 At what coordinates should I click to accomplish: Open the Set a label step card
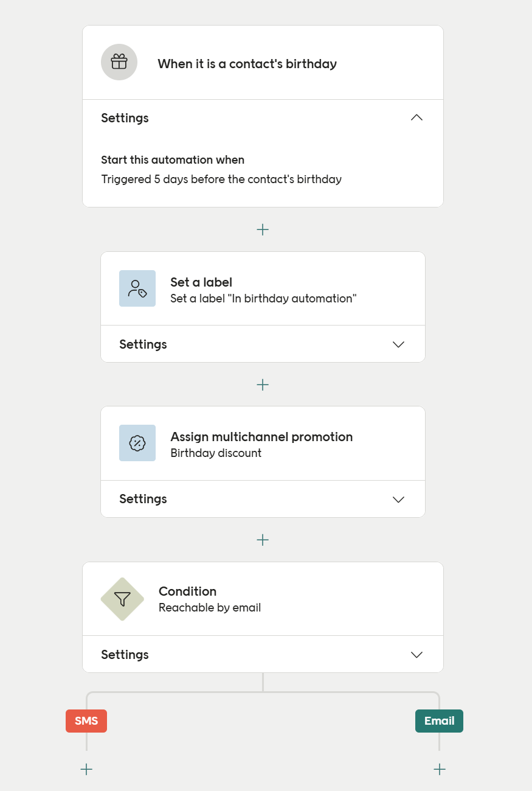click(x=263, y=288)
